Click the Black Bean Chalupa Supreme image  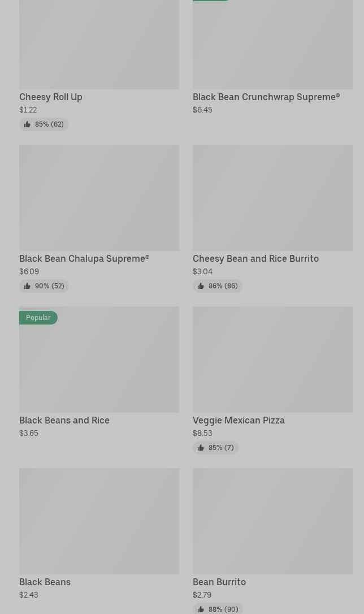click(99, 198)
